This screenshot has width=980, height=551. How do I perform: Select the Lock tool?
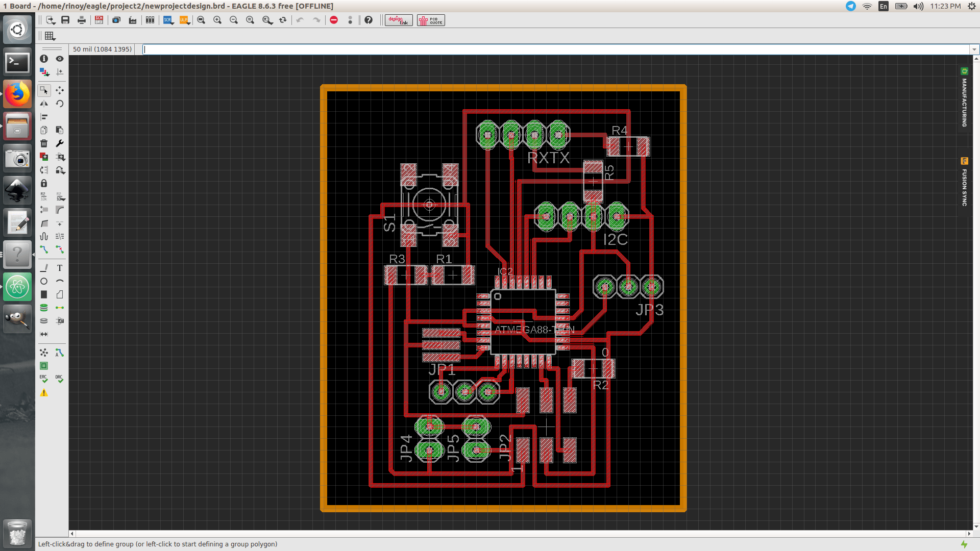point(44,183)
